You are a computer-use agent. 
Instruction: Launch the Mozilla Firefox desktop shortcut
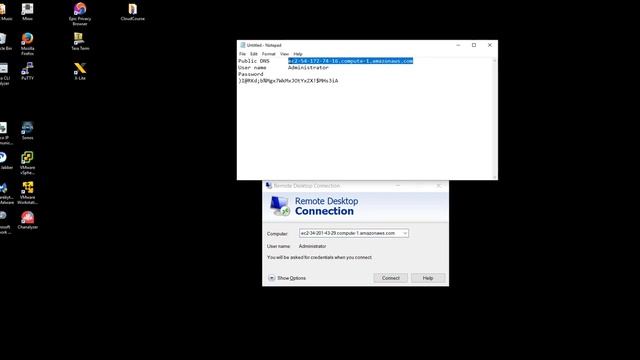27,43
